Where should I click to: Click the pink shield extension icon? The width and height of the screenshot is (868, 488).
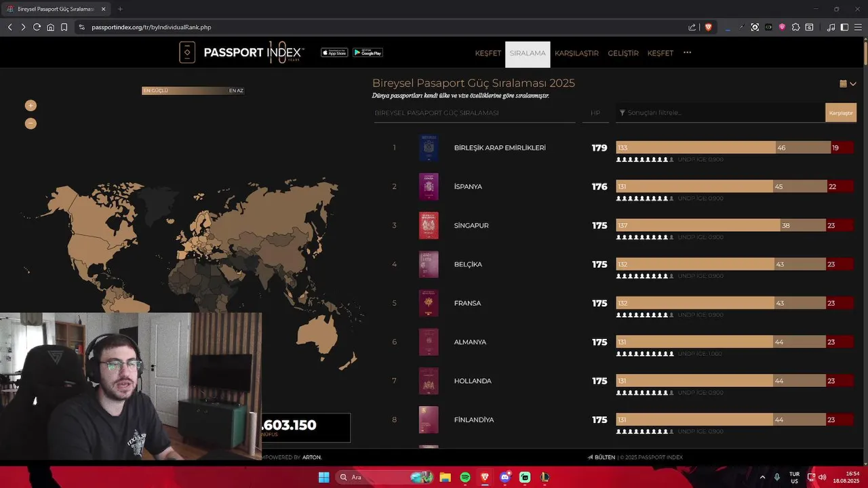(x=782, y=27)
